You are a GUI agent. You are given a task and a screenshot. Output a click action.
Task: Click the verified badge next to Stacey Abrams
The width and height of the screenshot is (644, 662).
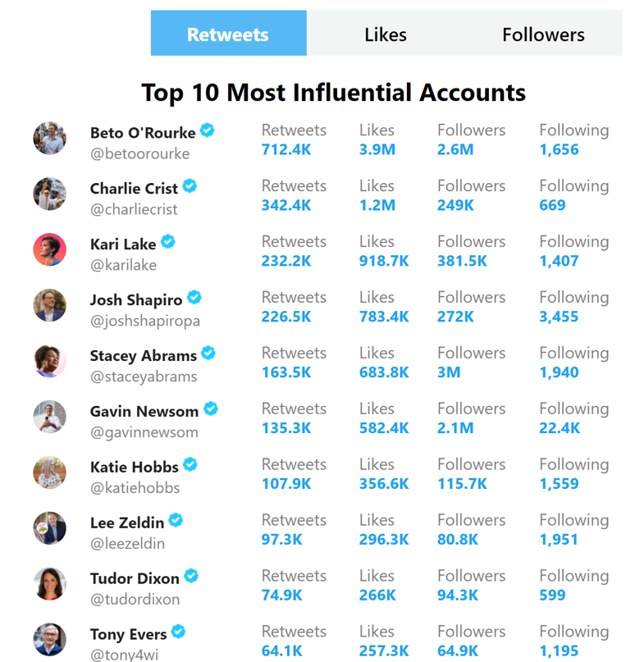(208, 353)
